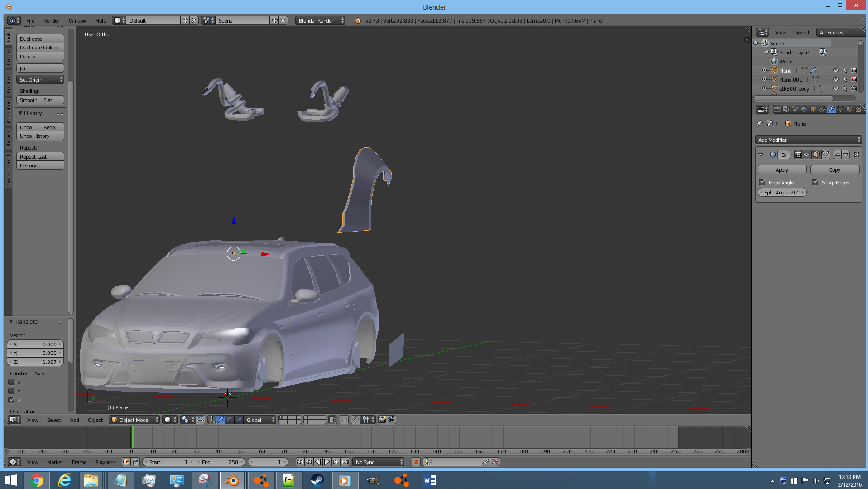
Task: Open the Modifiers properties tab (wrench icon)
Action: (x=831, y=109)
